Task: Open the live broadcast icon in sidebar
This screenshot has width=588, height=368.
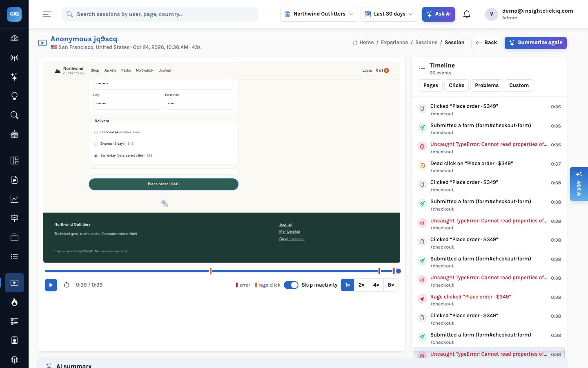Action: click(x=14, y=58)
